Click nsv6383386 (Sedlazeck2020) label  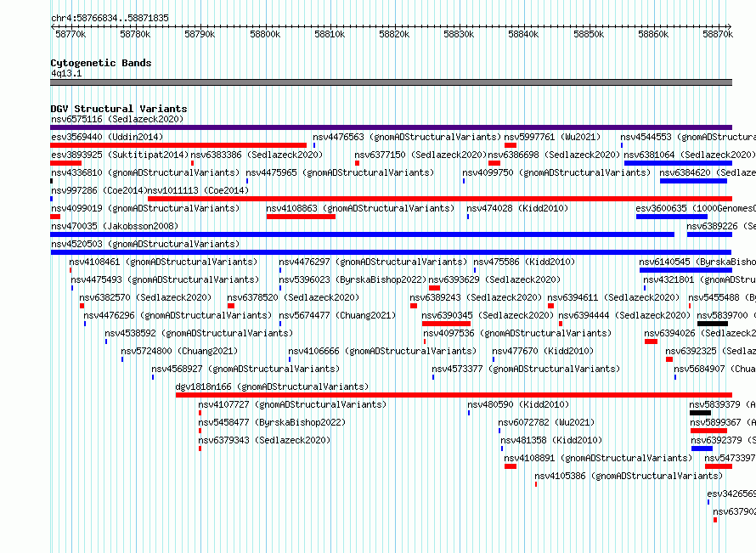tap(257, 155)
